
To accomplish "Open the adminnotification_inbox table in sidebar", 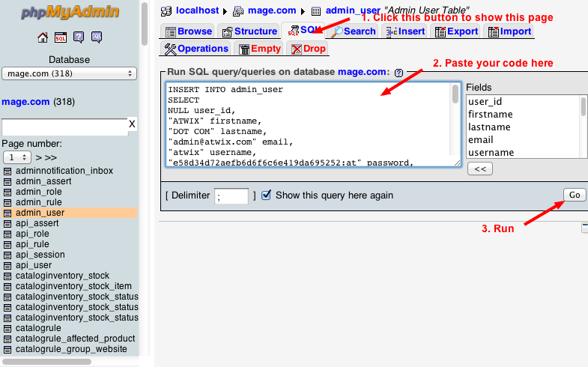I will (x=64, y=171).
